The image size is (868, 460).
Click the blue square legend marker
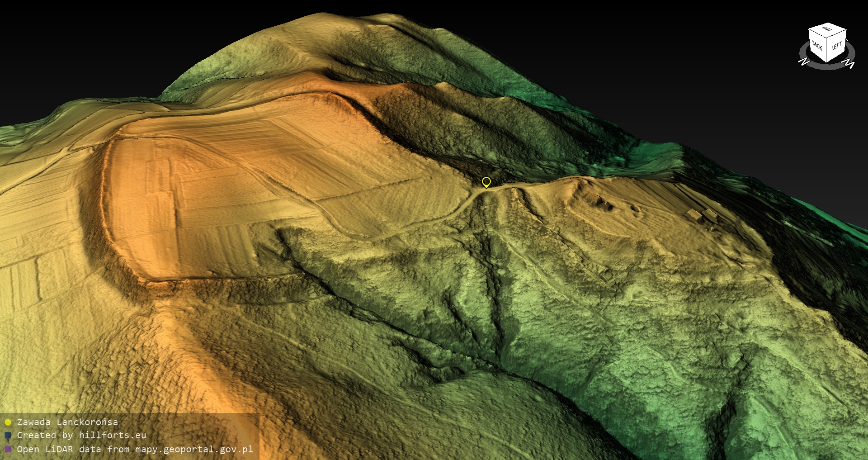pyautogui.click(x=8, y=436)
